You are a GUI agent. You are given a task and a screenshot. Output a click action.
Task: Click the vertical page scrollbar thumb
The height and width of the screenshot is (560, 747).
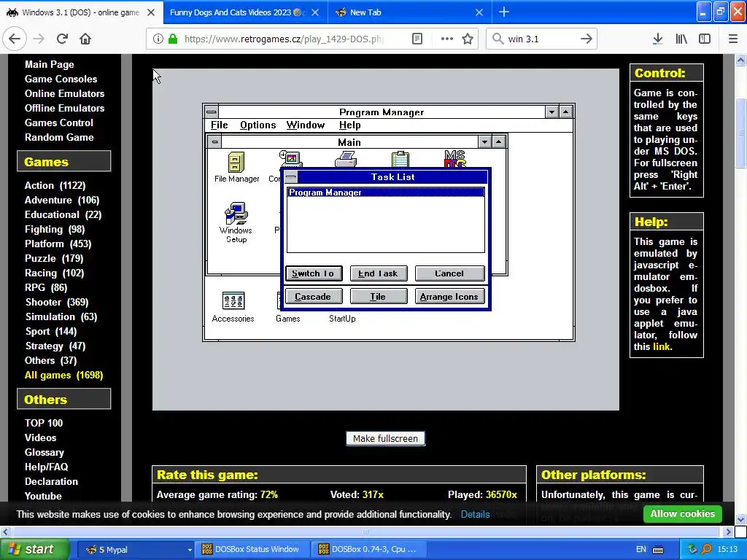[740, 133]
